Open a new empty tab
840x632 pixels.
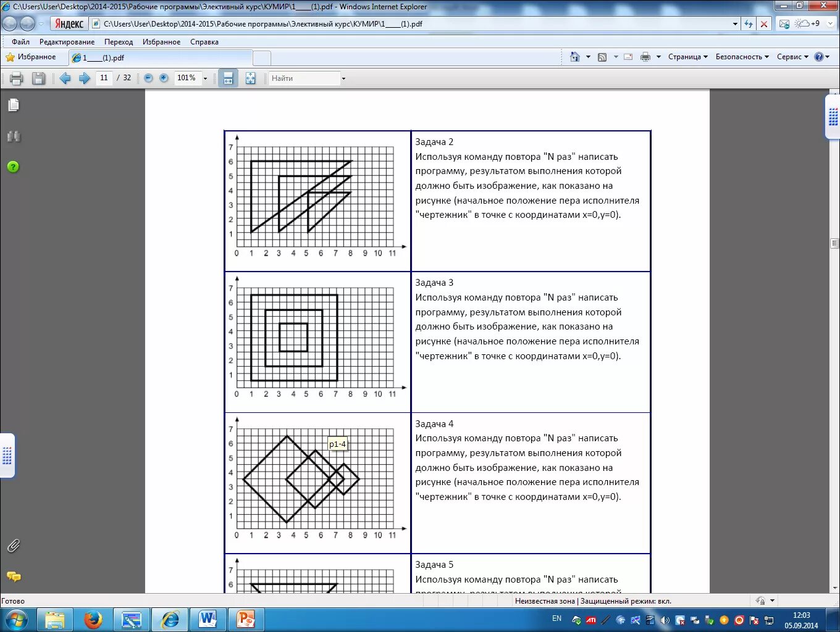[262, 58]
